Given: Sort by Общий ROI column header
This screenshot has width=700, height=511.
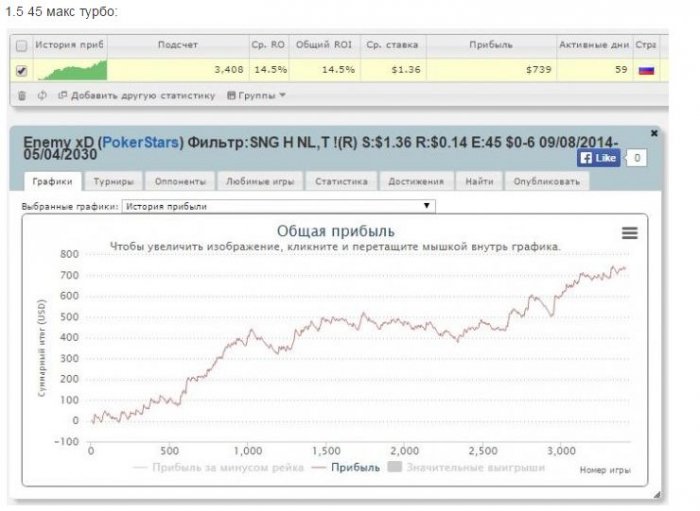Looking at the screenshot, I should [x=324, y=45].
